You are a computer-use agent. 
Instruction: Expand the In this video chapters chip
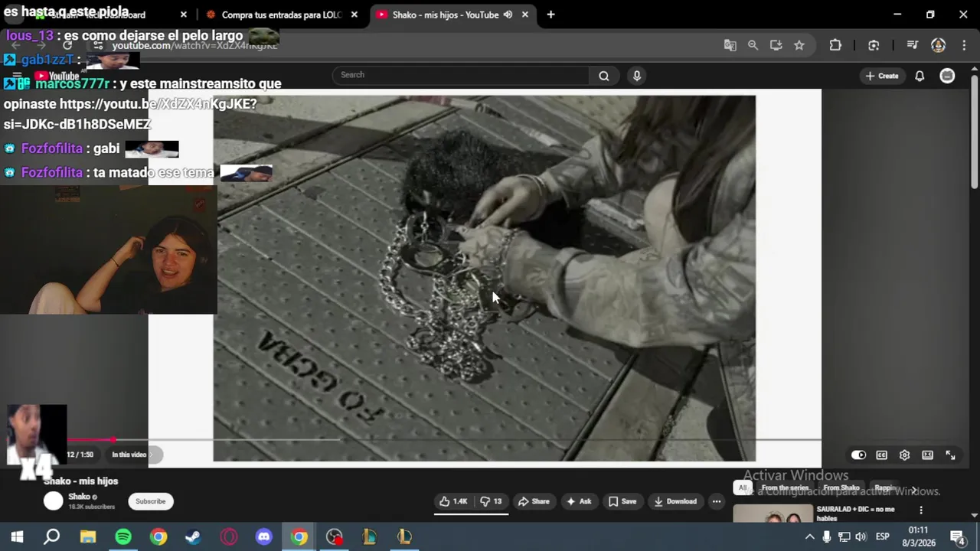(134, 455)
